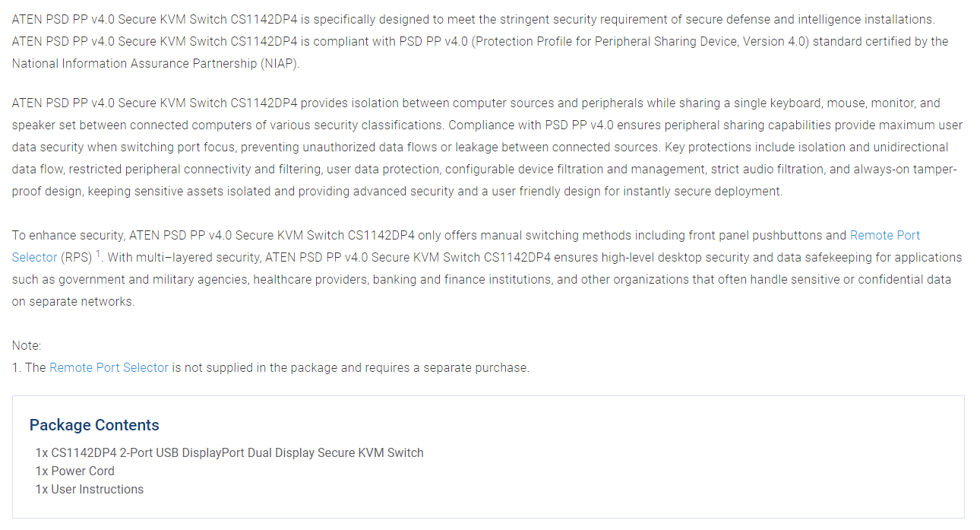This screenshot has height=530, width=980.
Task: Click the superscript footnote 1 after '(RPS)'
Action: pos(99,254)
